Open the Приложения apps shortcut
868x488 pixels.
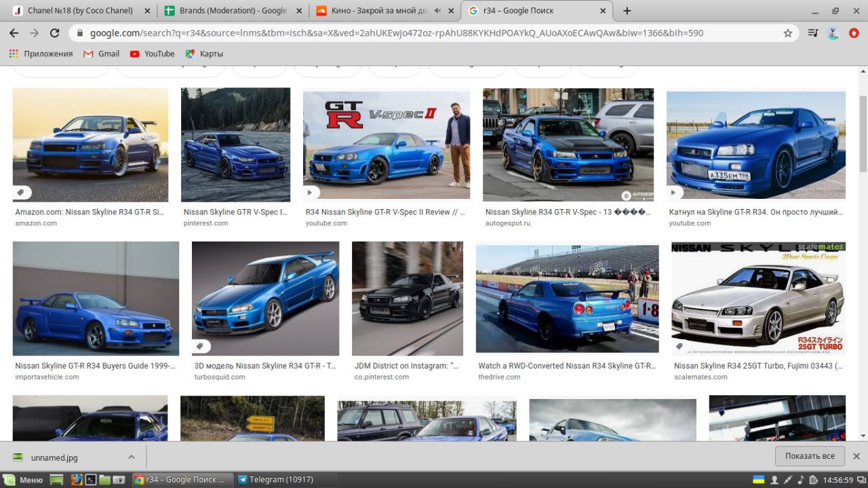41,54
